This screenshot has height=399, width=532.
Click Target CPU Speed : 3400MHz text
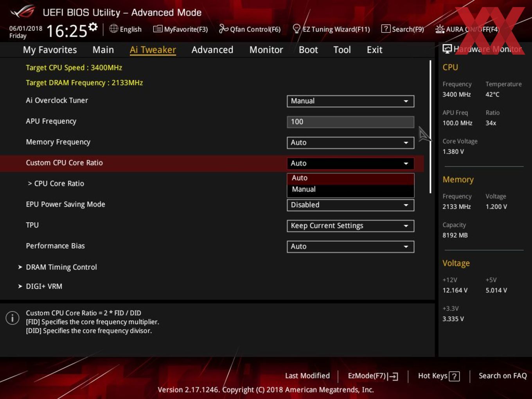[74, 68]
